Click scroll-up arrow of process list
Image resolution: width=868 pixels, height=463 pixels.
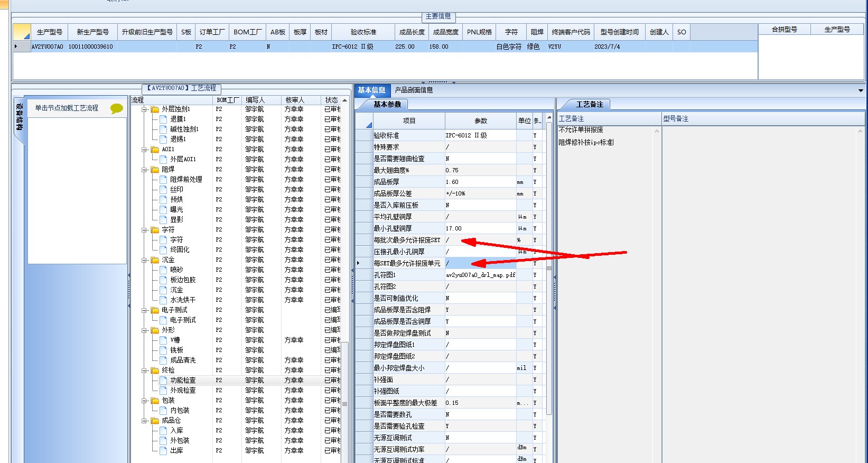(344, 100)
